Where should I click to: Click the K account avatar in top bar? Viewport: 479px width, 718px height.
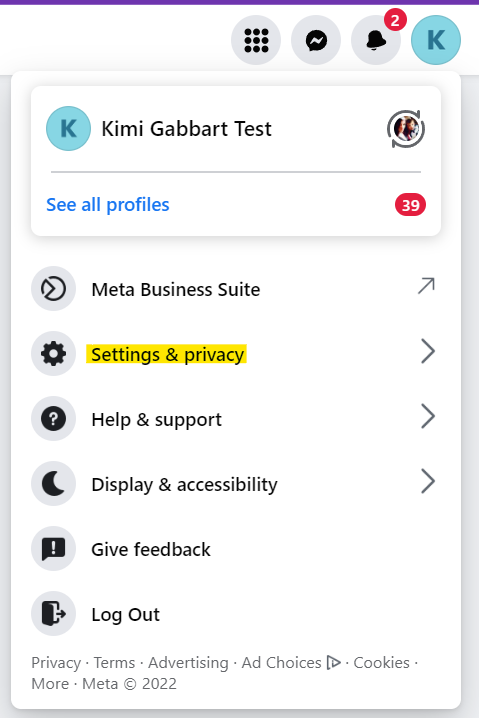436,40
